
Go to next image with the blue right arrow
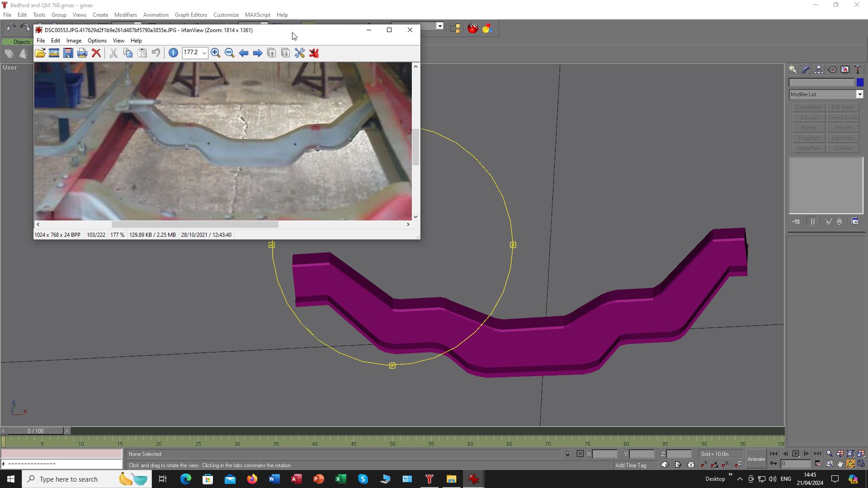(x=258, y=53)
